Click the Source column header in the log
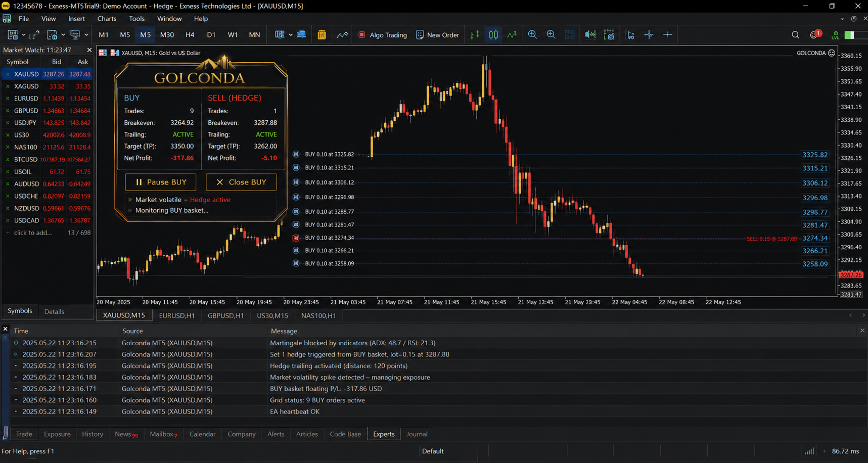Screen dimensions: 868x463 (x=132, y=331)
